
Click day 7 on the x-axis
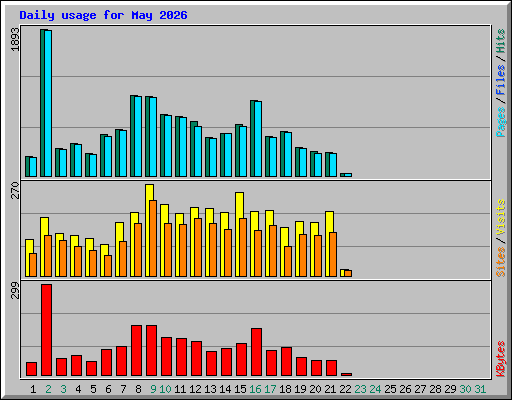click(x=123, y=389)
